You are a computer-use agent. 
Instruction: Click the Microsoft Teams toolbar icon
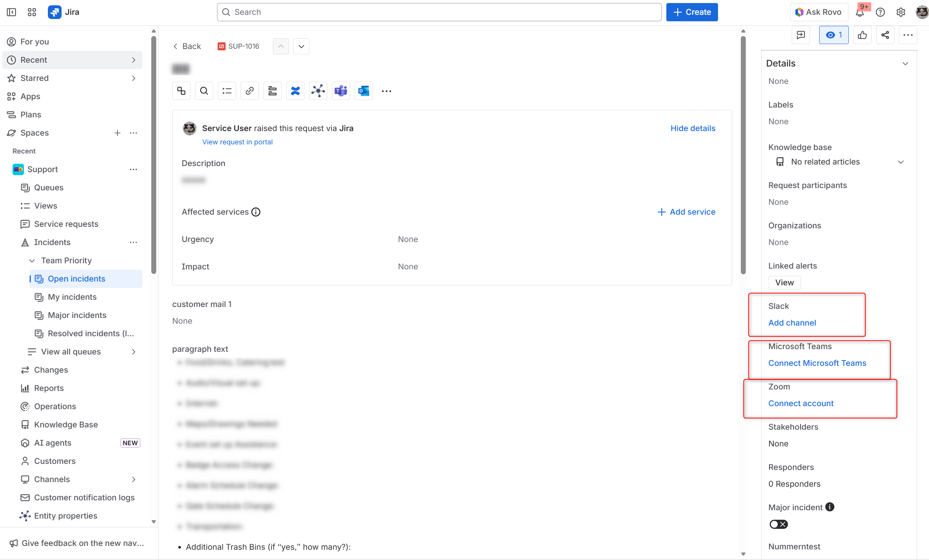(341, 91)
